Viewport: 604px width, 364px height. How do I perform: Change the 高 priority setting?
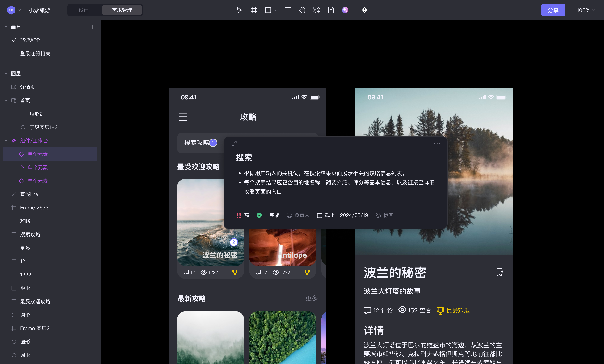point(243,215)
